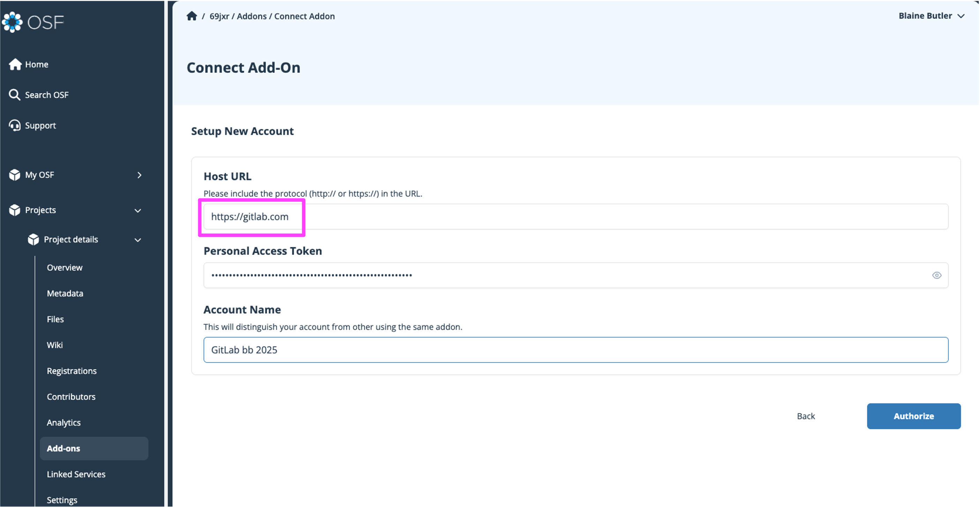Click the Back button
This screenshot has height=507, width=980.
pos(806,416)
